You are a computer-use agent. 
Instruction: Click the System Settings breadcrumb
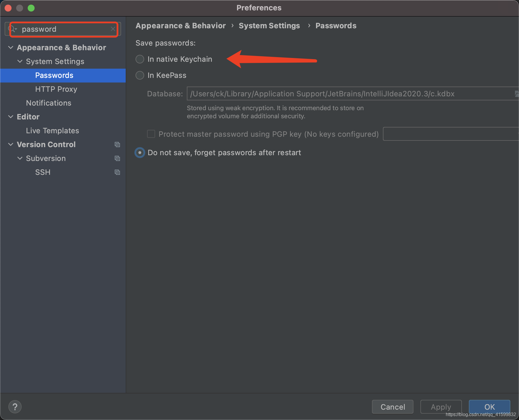click(269, 26)
